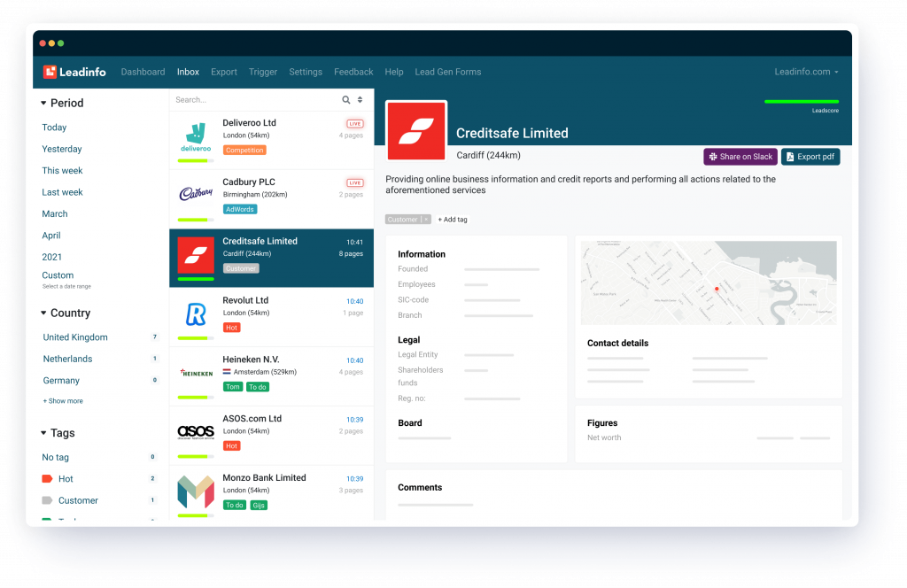Click the Revolut logo in the lead list
Image resolution: width=907 pixels, height=588 pixels.
(196, 314)
